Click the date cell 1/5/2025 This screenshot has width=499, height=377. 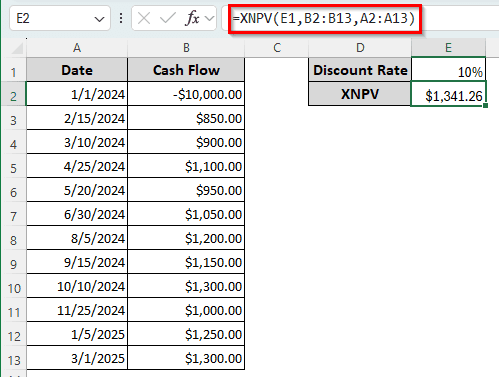[77, 334]
